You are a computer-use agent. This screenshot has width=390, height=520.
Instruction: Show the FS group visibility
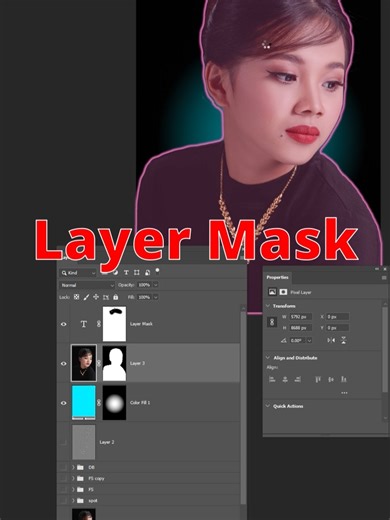coord(64,489)
